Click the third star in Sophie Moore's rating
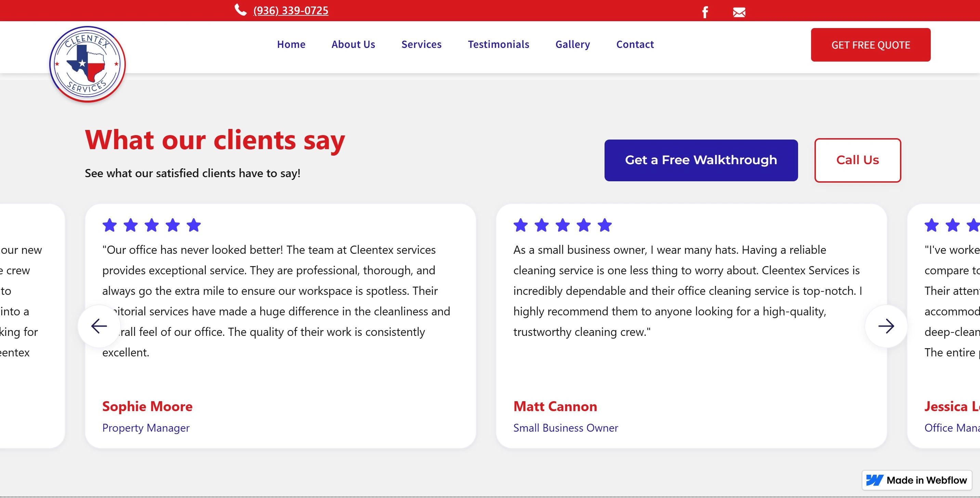The height and width of the screenshot is (498, 980). coord(151,225)
